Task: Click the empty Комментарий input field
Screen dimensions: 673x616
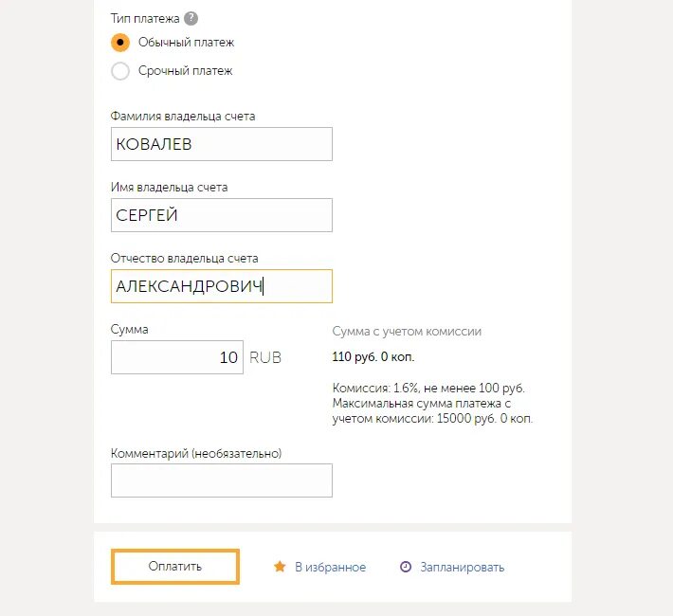Action: coord(221,480)
